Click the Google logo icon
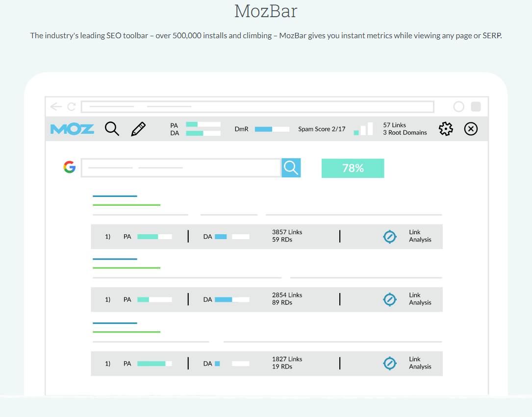The width and height of the screenshot is (532, 417). point(70,167)
